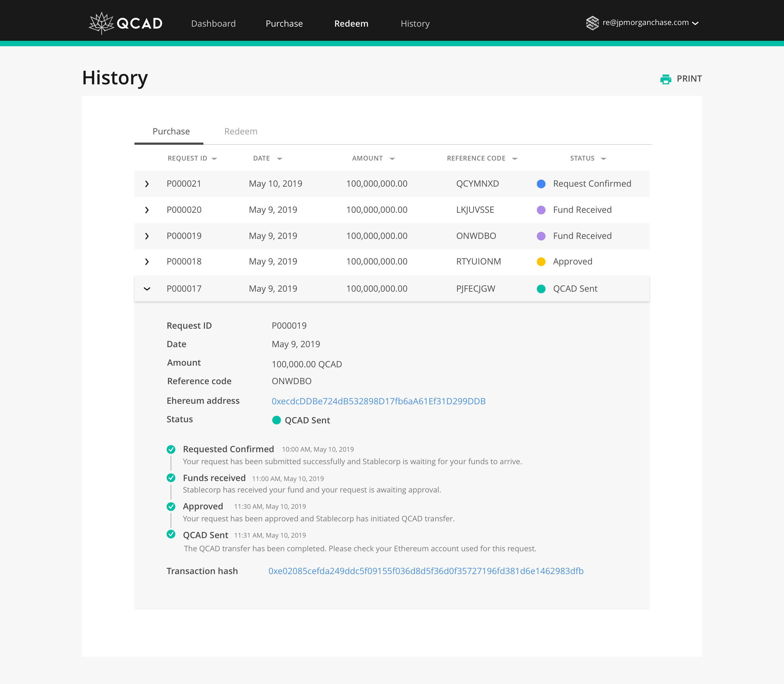Click the QCAD Sent timeline checkmark icon
This screenshot has height=684, width=784.
[171, 534]
